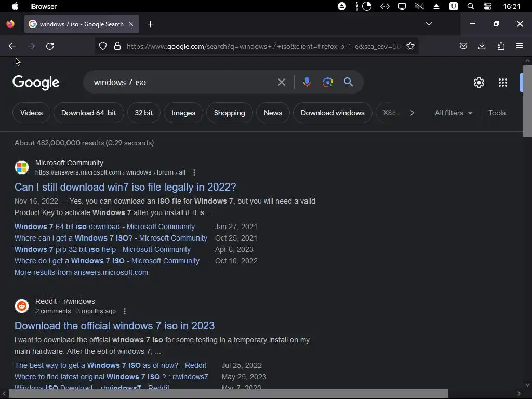Open Control Center in menu bar
The height and width of the screenshot is (399, 532).
tap(487, 6)
